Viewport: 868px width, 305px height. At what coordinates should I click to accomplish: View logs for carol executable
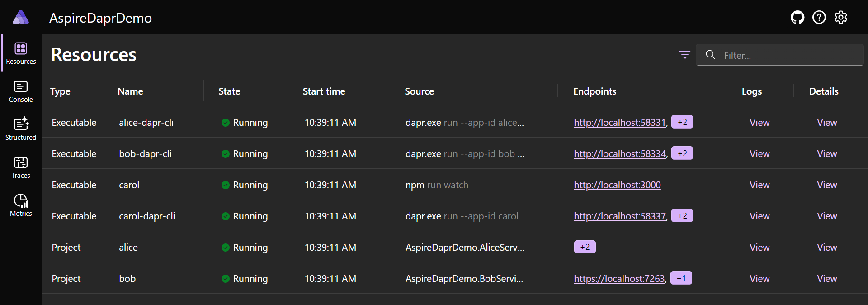click(x=759, y=185)
